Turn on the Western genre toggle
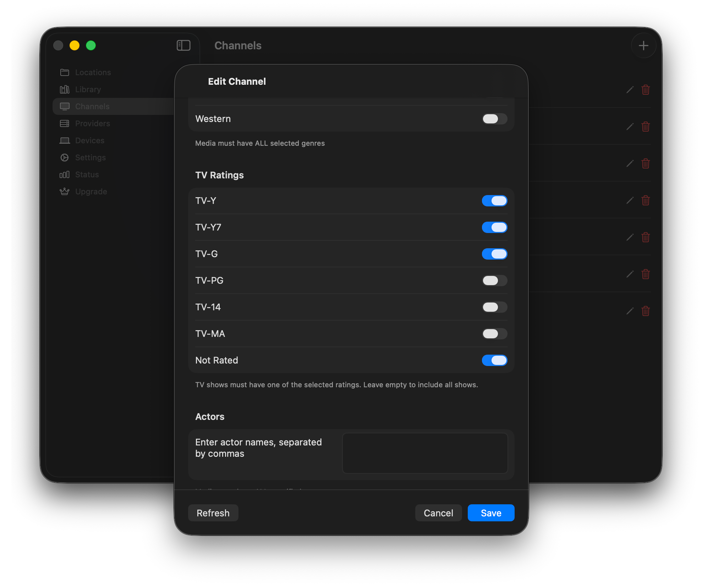 (x=494, y=119)
